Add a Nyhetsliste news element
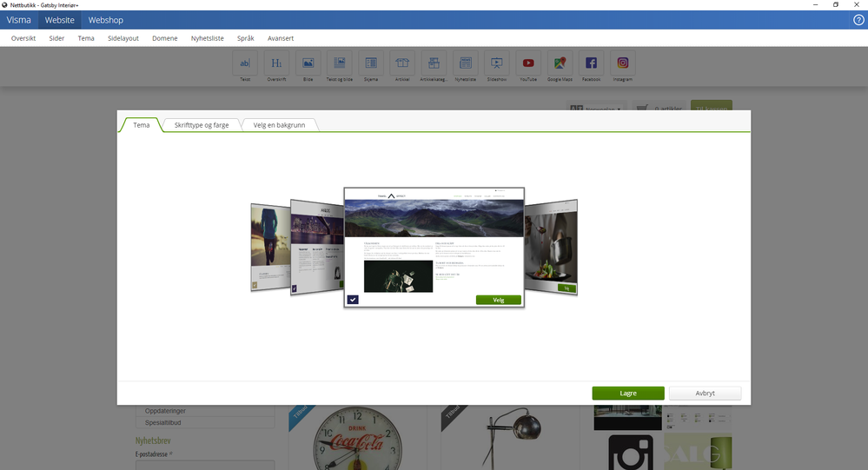The width and height of the screenshot is (868, 470). 466,63
